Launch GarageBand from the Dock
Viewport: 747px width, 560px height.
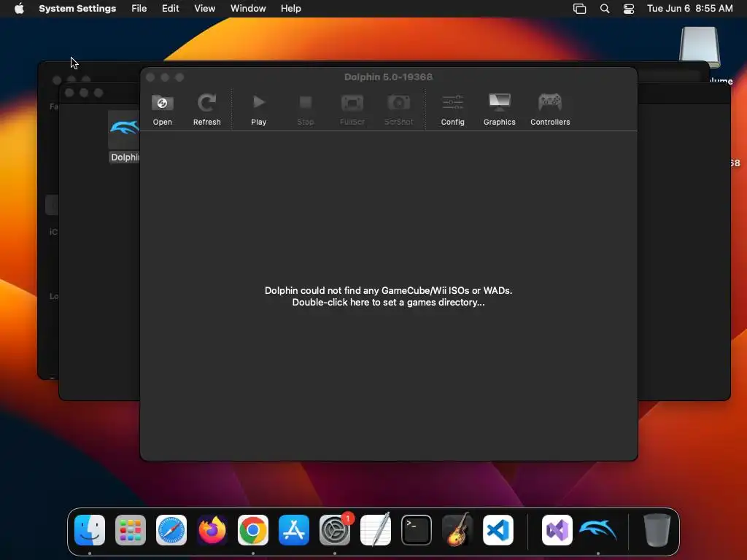click(457, 530)
